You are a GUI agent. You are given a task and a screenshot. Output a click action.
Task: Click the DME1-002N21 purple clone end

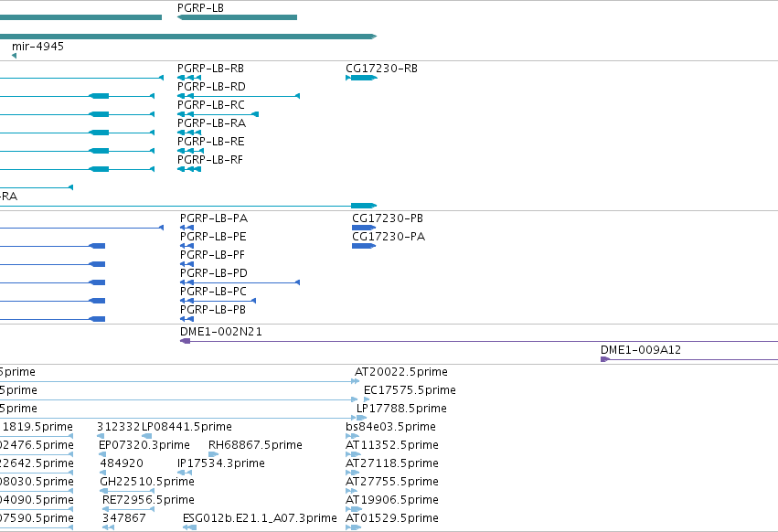coord(185,341)
